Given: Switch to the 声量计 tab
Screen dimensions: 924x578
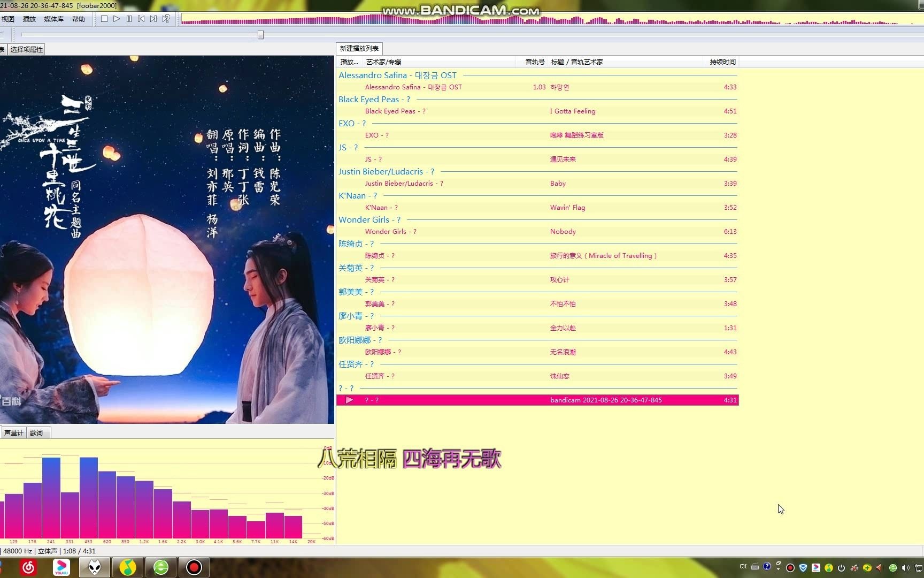Looking at the screenshot, I should [13, 432].
